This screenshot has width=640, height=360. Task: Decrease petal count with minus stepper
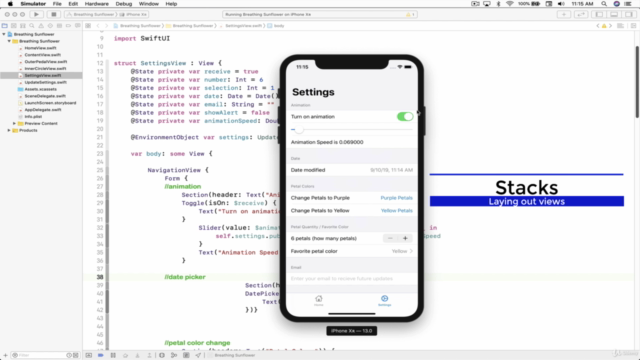(x=390, y=238)
